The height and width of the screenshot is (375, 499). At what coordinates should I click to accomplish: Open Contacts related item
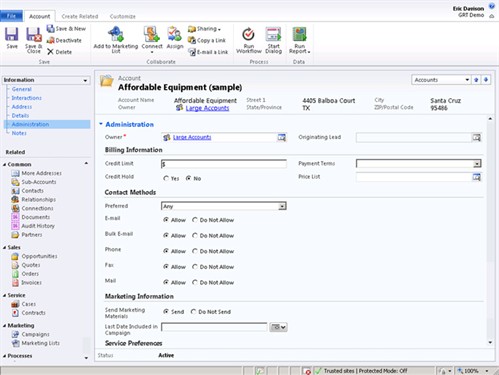point(28,191)
